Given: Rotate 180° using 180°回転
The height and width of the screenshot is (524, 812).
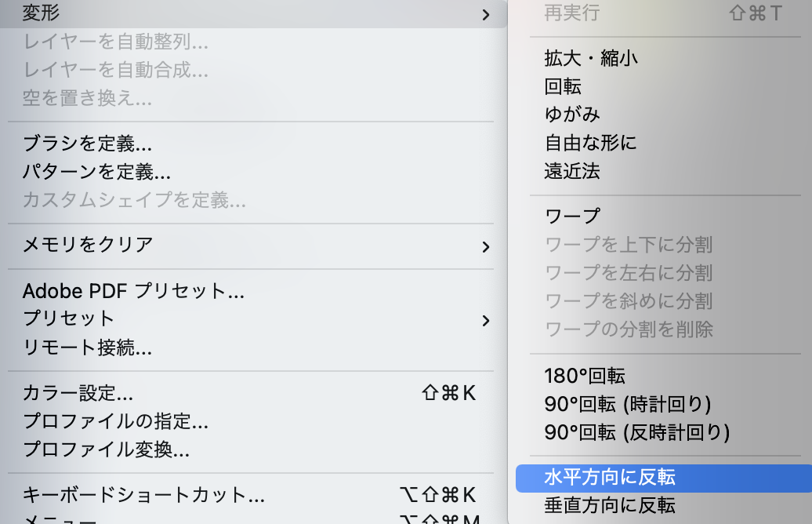Looking at the screenshot, I should [584, 376].
